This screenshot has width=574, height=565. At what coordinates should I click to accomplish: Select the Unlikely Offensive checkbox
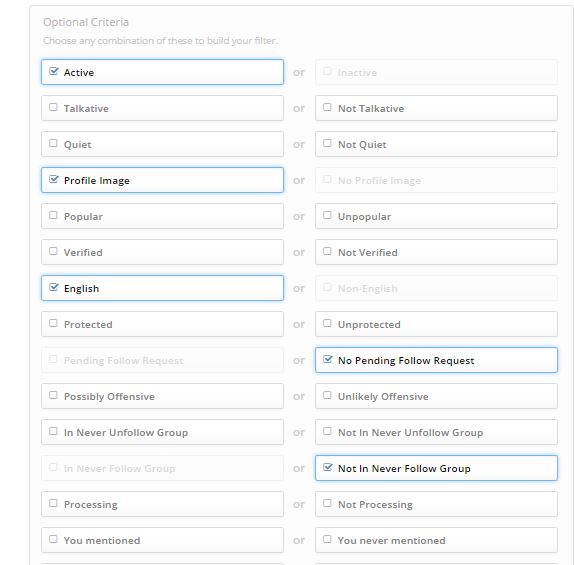[x=327, y=395]
